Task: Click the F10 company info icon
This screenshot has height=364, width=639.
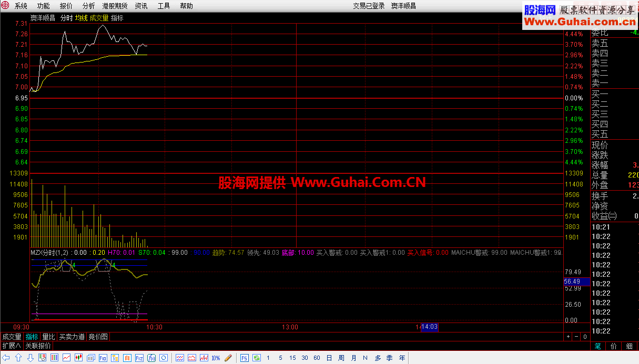Action: click(x=103, y=358)
